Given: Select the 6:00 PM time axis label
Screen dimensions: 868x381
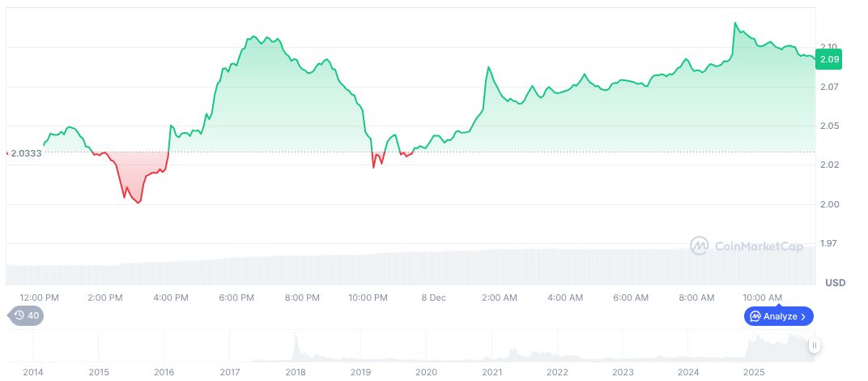Looking at the screenshot, I should (x=236, y=298).
